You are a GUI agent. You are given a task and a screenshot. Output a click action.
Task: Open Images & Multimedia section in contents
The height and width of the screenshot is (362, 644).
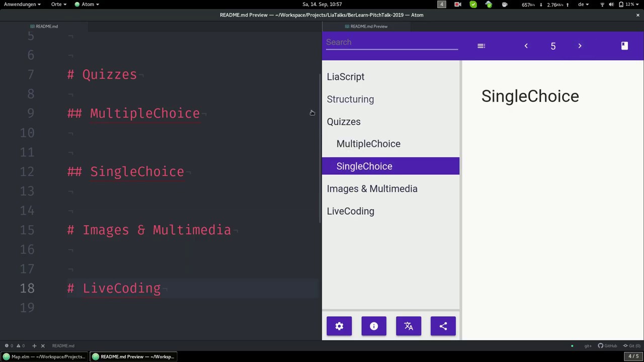372,189
